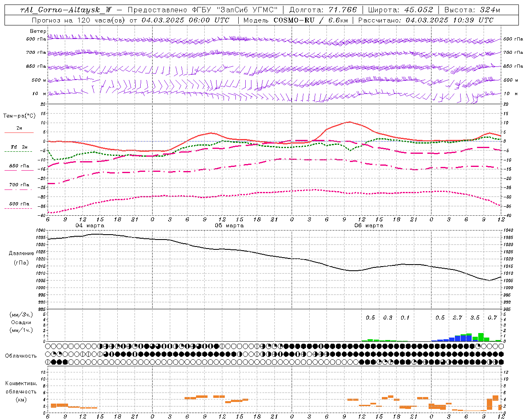Image resolution: width=525 pixels, height=420 pixels.
Task: Select the Высота: 324м elevation text
Action: click(x=472, y=10)
